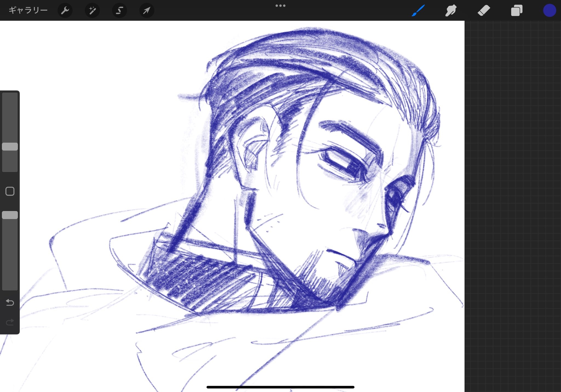This screenshot has height=392, width=561.
Task: Switch to the Eraser tool
Action: coord(484,10)
